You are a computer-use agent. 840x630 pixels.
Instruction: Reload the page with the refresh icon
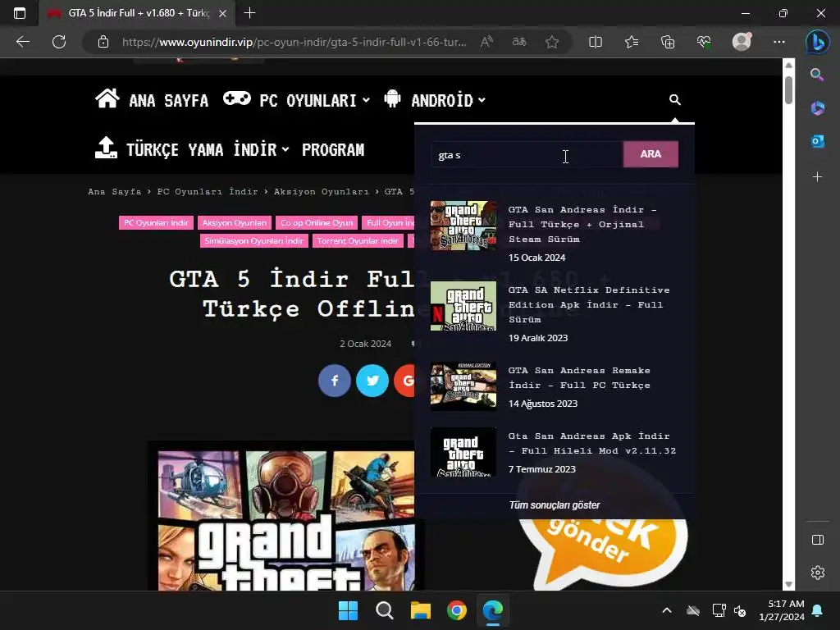pyautogui.click(x=59, y=42)
